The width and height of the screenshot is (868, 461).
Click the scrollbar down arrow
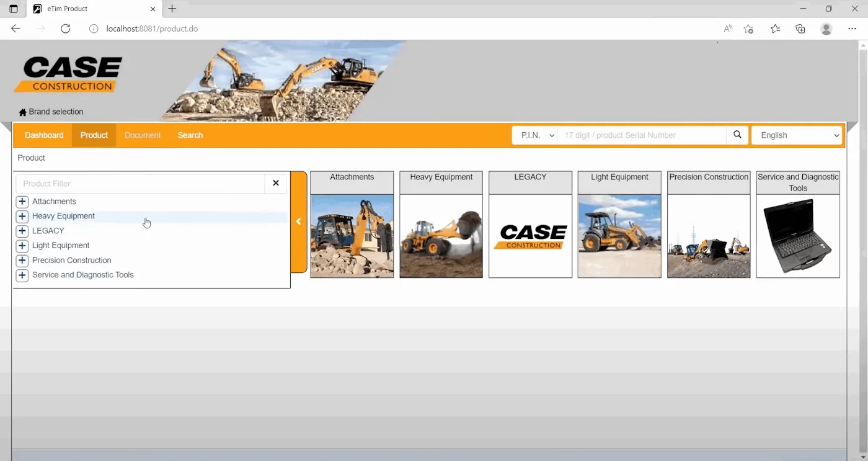click(x=863, y=457)
